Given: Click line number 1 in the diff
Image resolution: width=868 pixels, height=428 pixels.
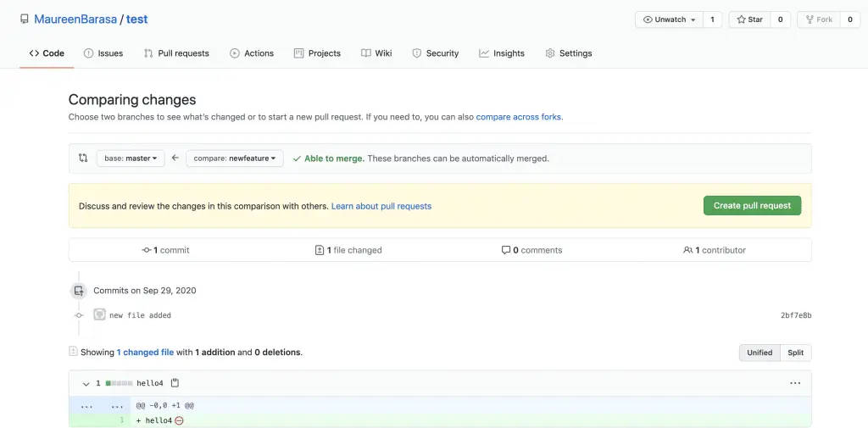Looking at the screenshot, I should [x=121, y=421].
